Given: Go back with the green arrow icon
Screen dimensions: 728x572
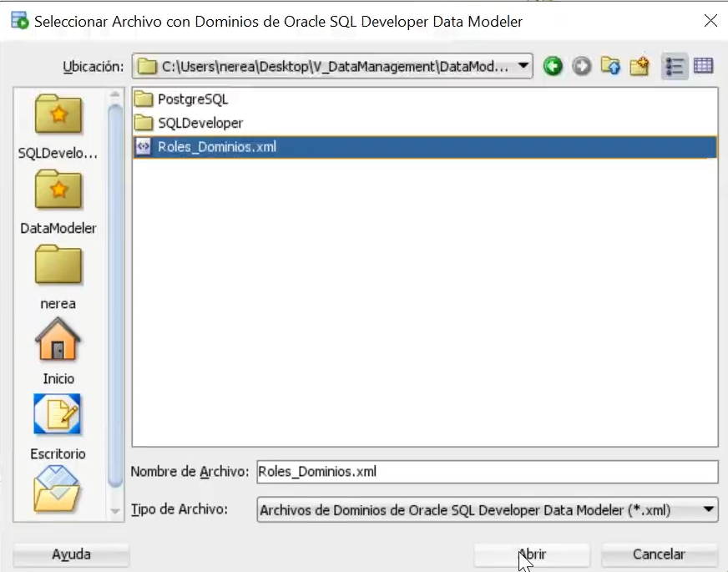Looking at the screenshot, I should [x=553, y=66].
